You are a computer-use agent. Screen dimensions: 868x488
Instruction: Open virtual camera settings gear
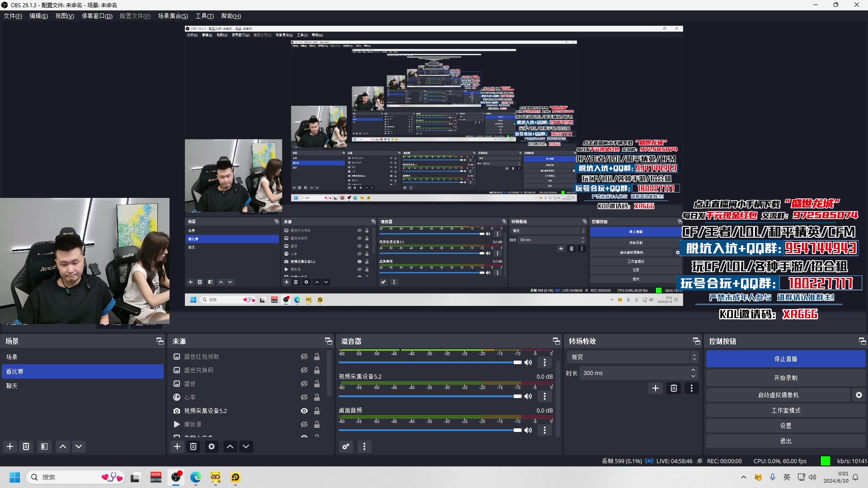pyautogui.click(x=859, y=395)
